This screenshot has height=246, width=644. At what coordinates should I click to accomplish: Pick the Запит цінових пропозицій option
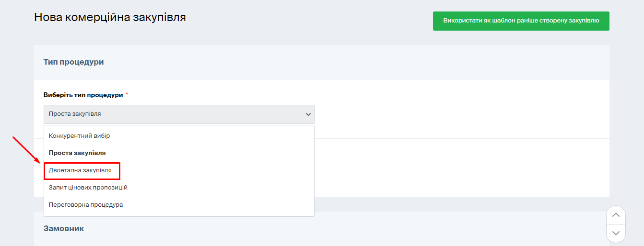pyautogui.click(x=88, y=188)
